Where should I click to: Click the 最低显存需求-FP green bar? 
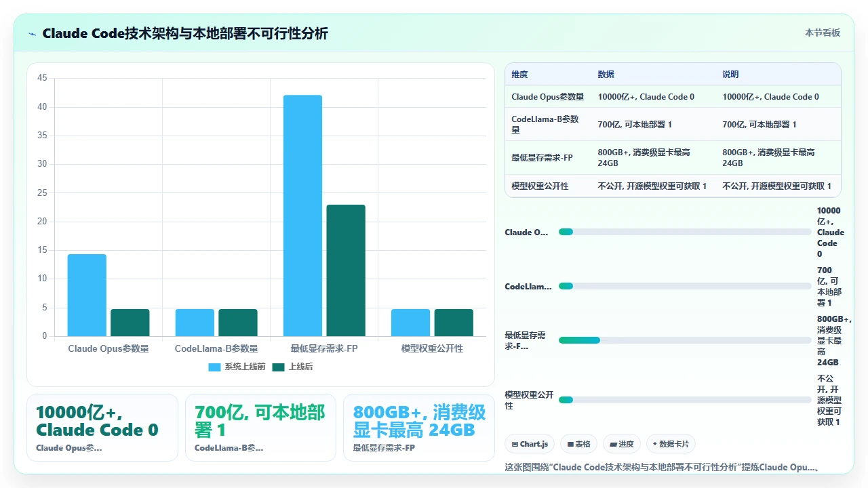coord(346,270)
